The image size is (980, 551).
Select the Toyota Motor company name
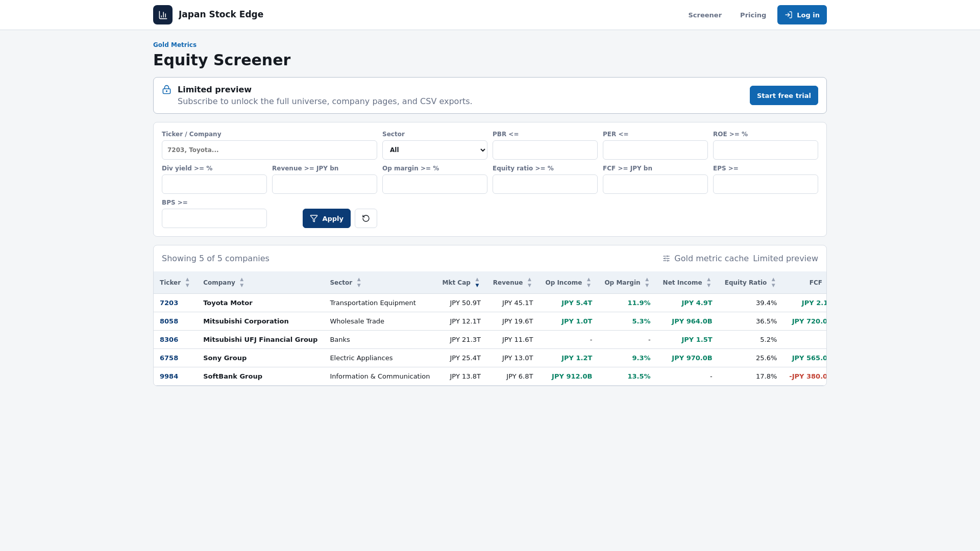pos(228,303)
